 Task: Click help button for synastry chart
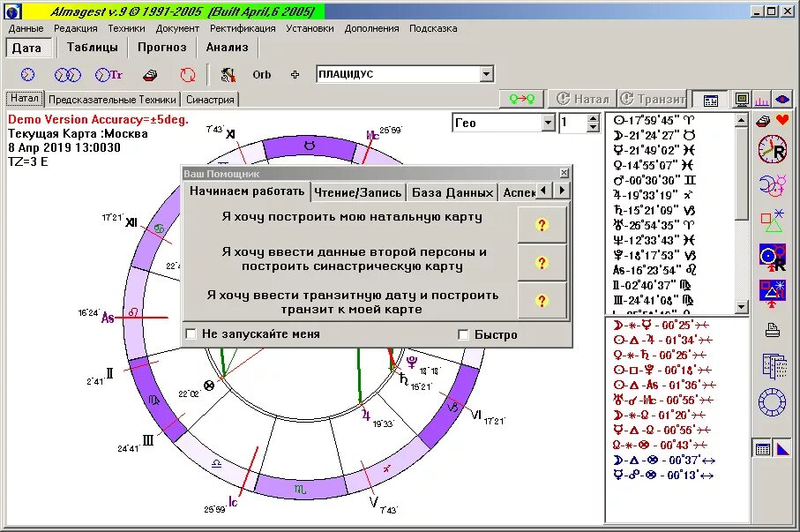[542, 262]
